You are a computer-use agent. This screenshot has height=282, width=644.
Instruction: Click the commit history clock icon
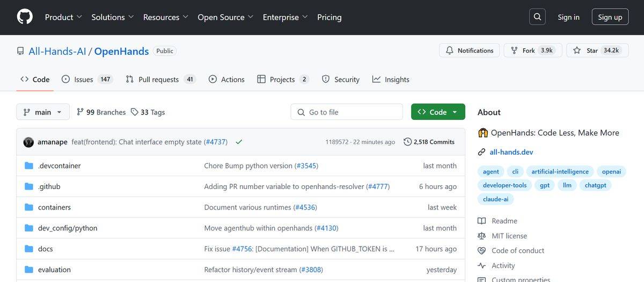pyautogui.click(x=407, y=142)
